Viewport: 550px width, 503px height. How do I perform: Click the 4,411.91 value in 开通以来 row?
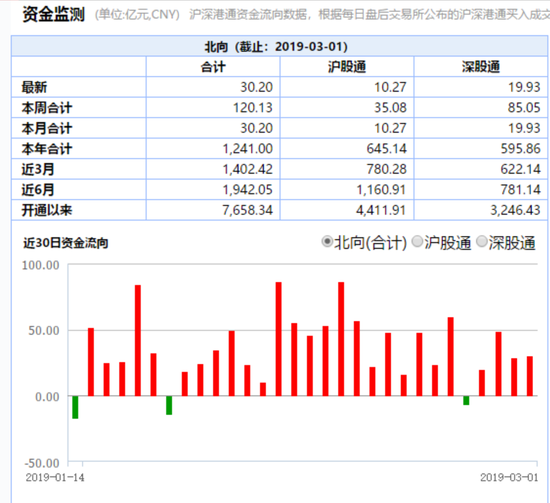(381, 210)
